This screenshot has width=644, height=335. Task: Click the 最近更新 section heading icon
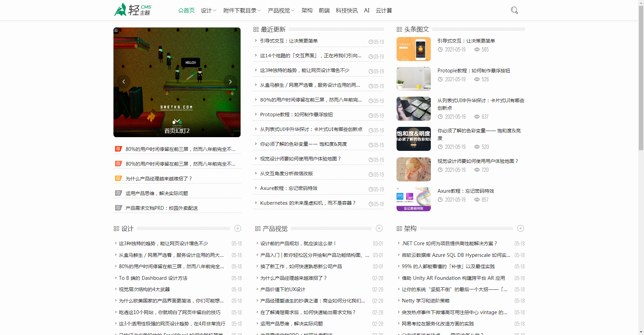pyautogui.click(x=256, y=29)
